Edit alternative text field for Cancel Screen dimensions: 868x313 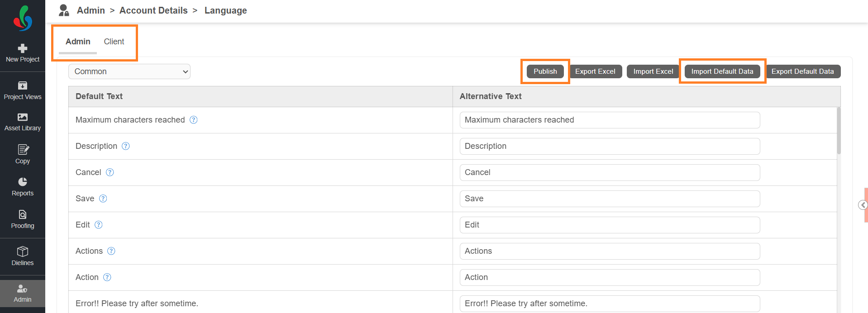(x=610, y=172)
